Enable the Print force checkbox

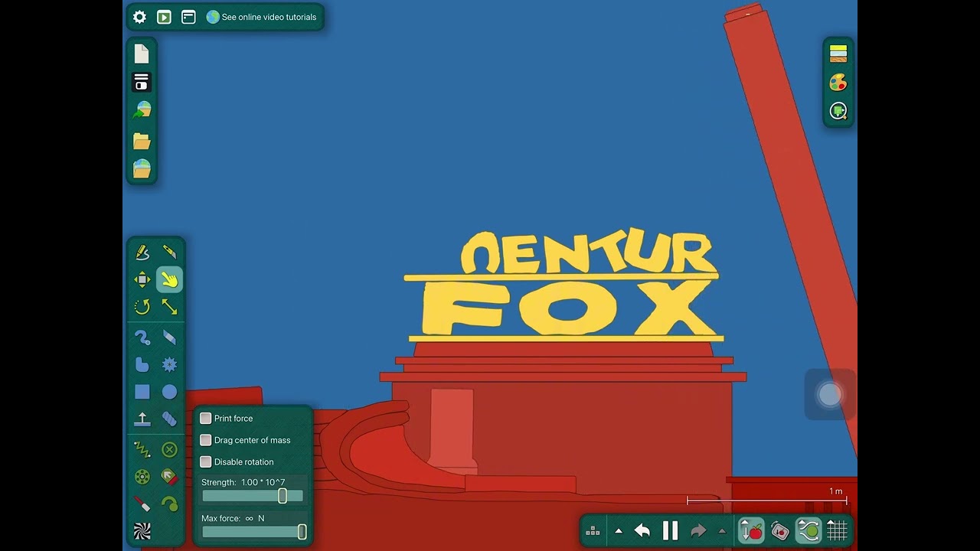[x=206, y=419]
